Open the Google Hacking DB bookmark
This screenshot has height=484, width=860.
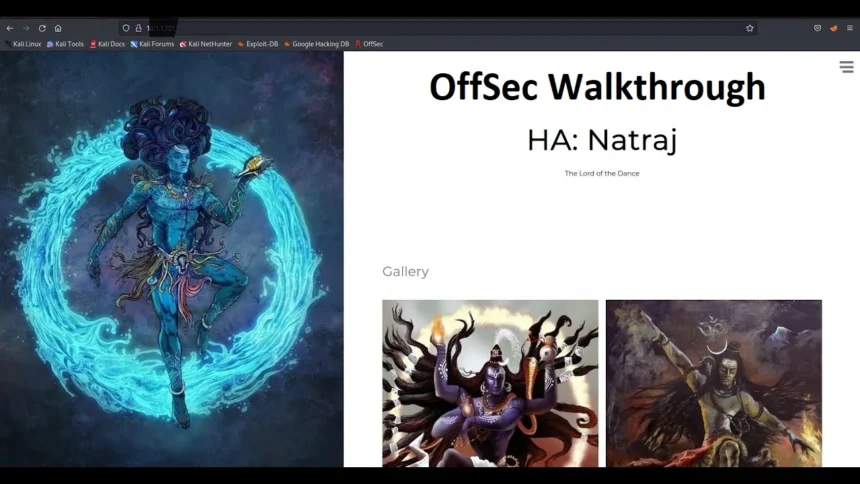(316, 44)
